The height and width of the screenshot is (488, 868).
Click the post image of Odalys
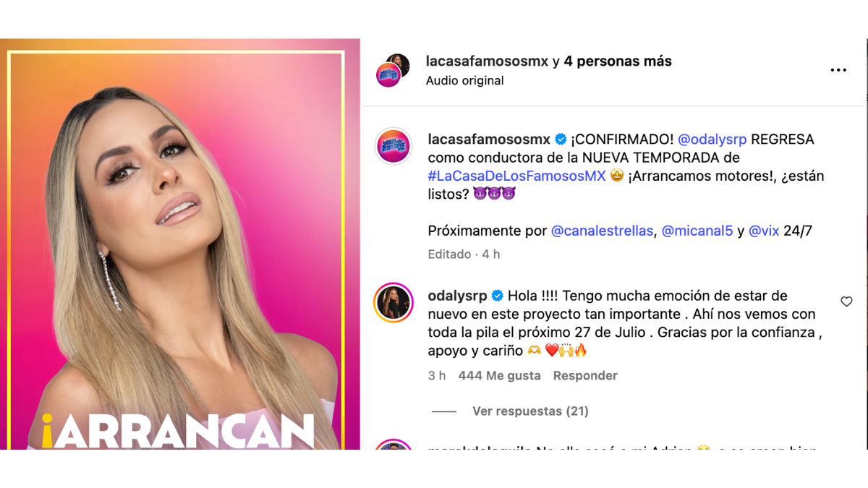tap(180, 244)
